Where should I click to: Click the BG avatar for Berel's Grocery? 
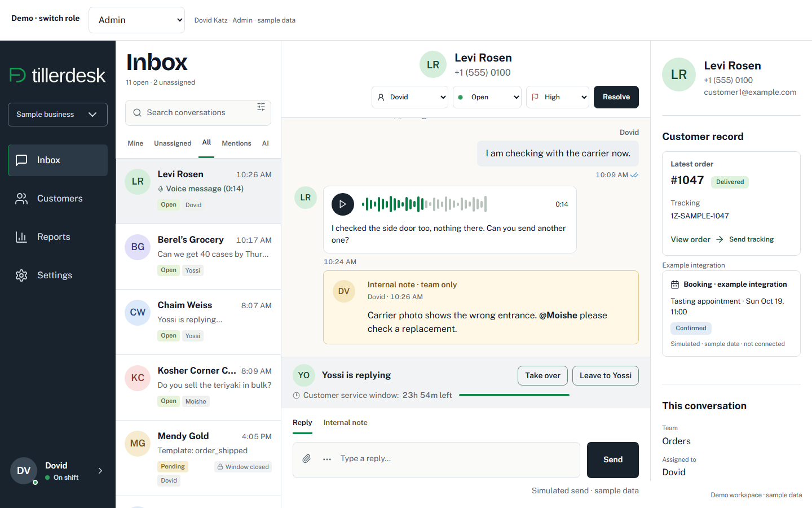[138, 247]
